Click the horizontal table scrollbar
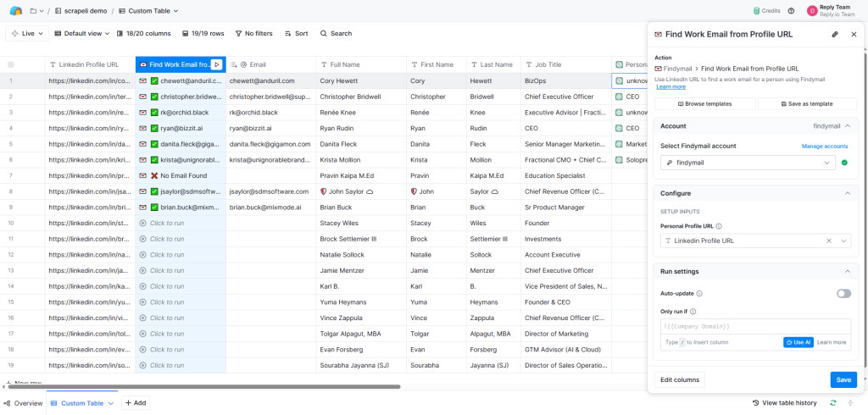This screenshot has height=415, width=868. click(203, 387)
